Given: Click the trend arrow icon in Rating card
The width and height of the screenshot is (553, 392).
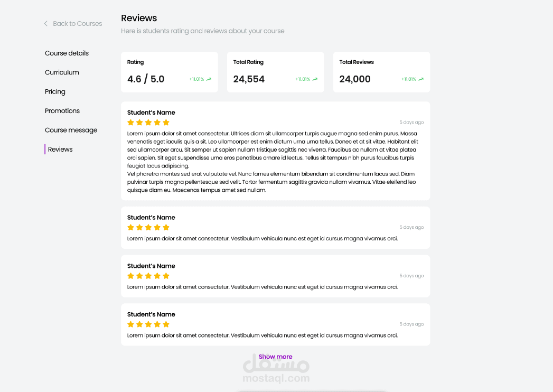Looking at the screenshot, I should point(209,79).
